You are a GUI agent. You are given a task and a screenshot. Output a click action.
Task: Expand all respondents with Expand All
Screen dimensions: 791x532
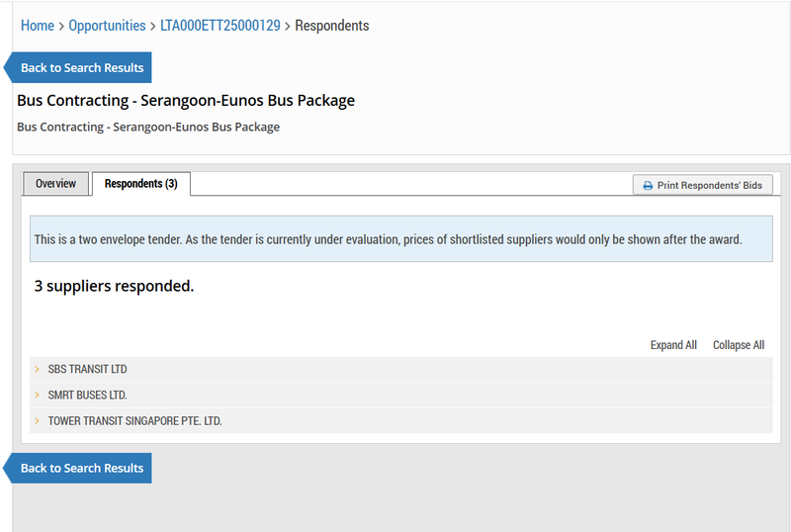click(x=673, y=345)
